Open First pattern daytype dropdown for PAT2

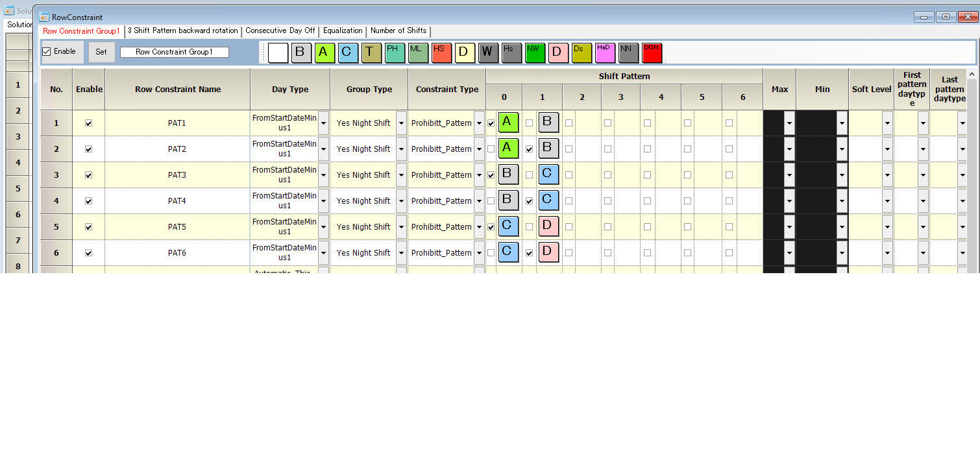(923, 149)
